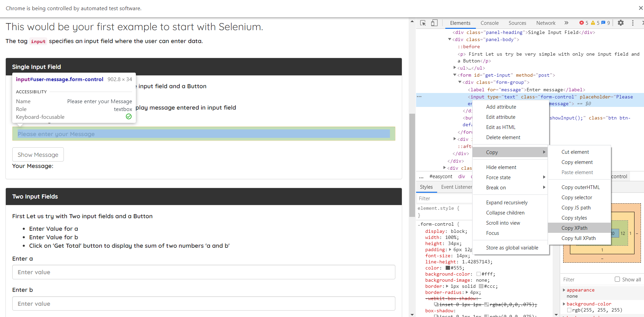Expand the border-radius shorthand triangle
The width and height of the screenshot is (644, 317).
tap(467, 292)
